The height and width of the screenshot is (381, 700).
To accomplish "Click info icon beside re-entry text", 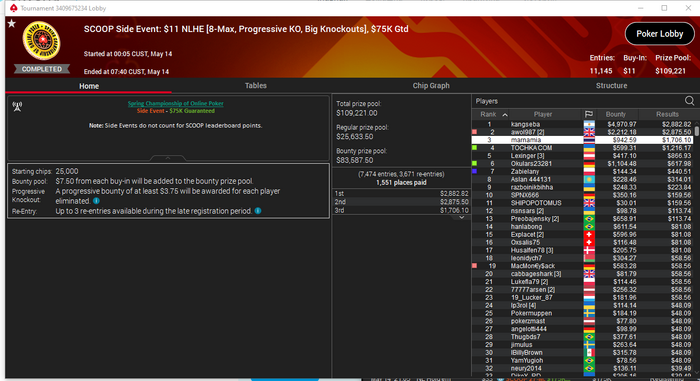I will (258, 211).
